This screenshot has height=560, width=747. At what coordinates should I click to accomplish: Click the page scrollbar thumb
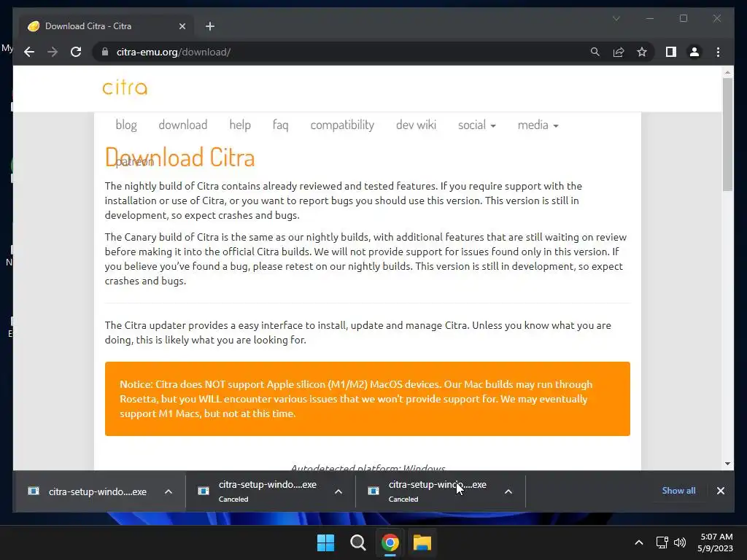tap(727, 135)
